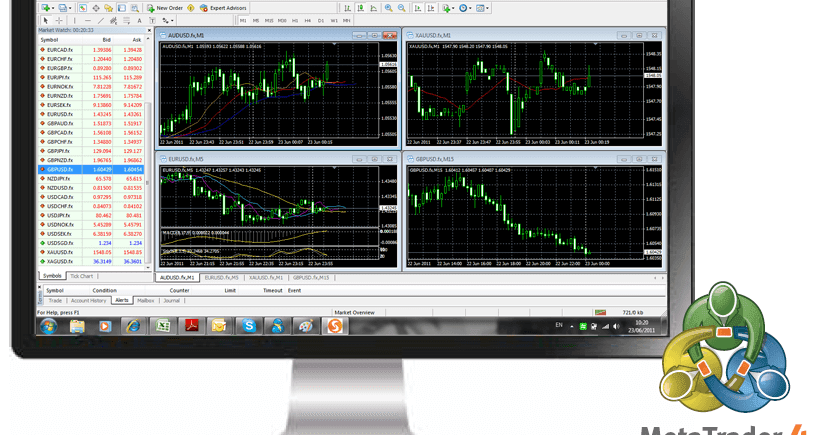827x435 pixels.
Task: Close the Market Watch panel
Action: coord(149,31)
